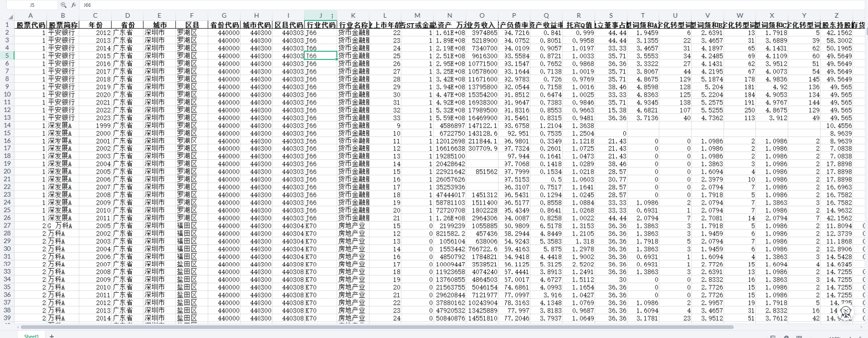Select column R header
Image resolution: width=868 pixels, height=338 pixels.
[x=578, y=16]
